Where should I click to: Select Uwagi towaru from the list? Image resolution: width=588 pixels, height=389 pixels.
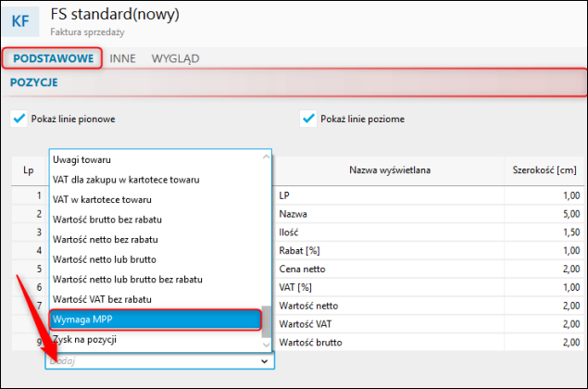156,160
